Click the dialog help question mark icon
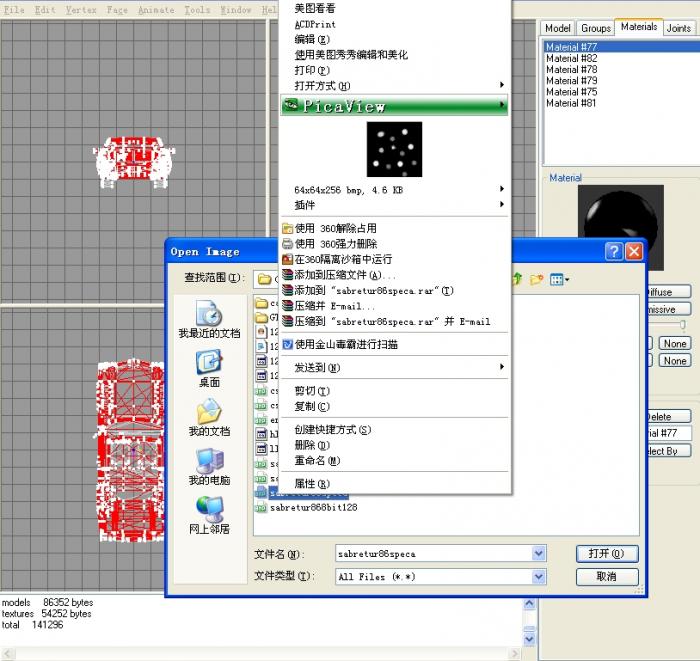The width and height of the screenshot is (700, 661). (x=614, y=252)
